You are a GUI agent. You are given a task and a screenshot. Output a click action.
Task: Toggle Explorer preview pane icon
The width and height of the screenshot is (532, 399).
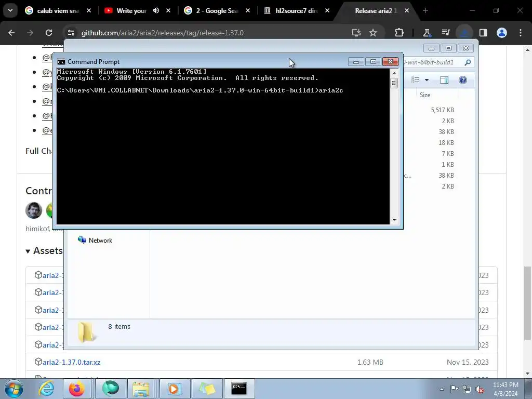click(444, 80)
